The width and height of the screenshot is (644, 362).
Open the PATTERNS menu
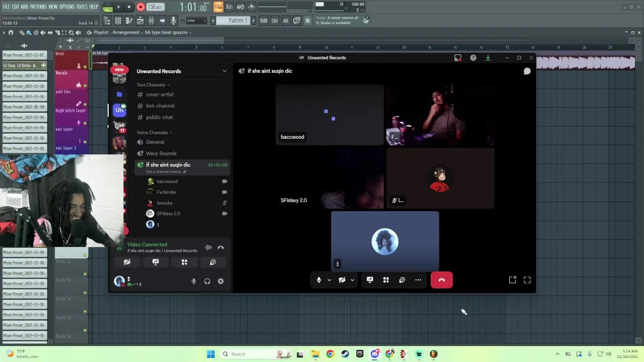pyautogui.click(x=38, y=7)
